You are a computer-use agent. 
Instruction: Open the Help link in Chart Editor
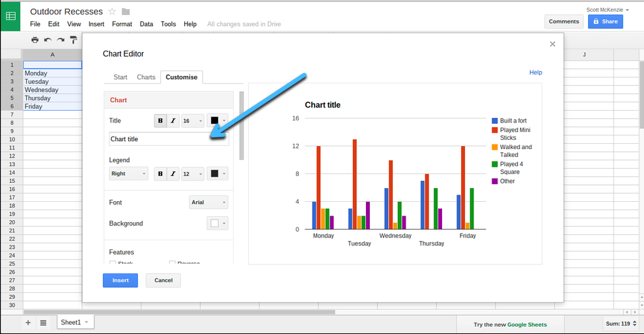click(x=535, y=72)
